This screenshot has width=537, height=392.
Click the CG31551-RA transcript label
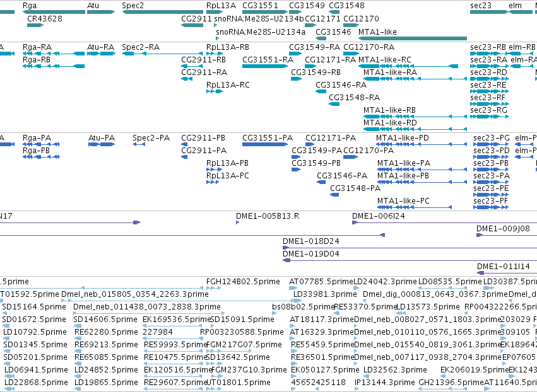(x=268, y=59)
